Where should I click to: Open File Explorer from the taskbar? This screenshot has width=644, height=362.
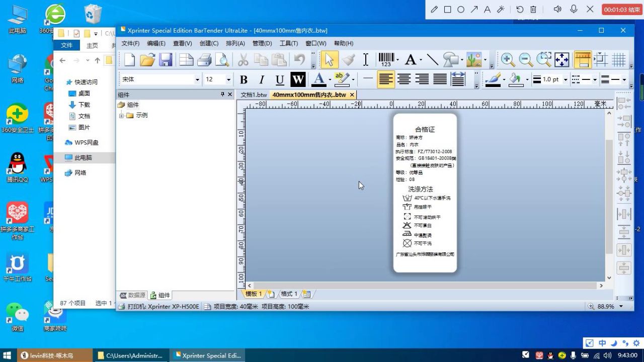(131, 355)
